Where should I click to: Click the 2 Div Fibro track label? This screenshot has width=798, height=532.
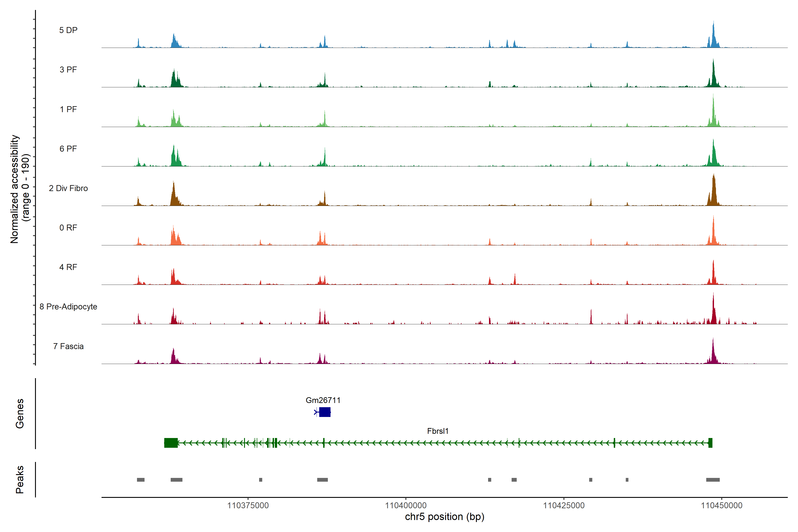pos(68,188)
